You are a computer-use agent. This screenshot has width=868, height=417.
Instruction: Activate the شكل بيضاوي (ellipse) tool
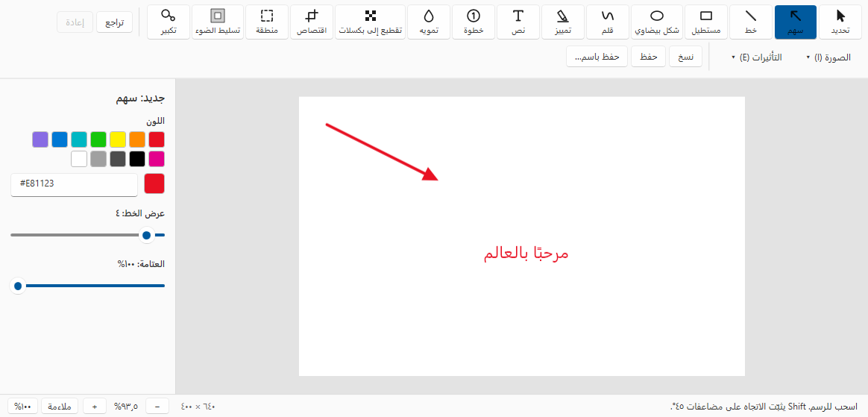point(656,22)
